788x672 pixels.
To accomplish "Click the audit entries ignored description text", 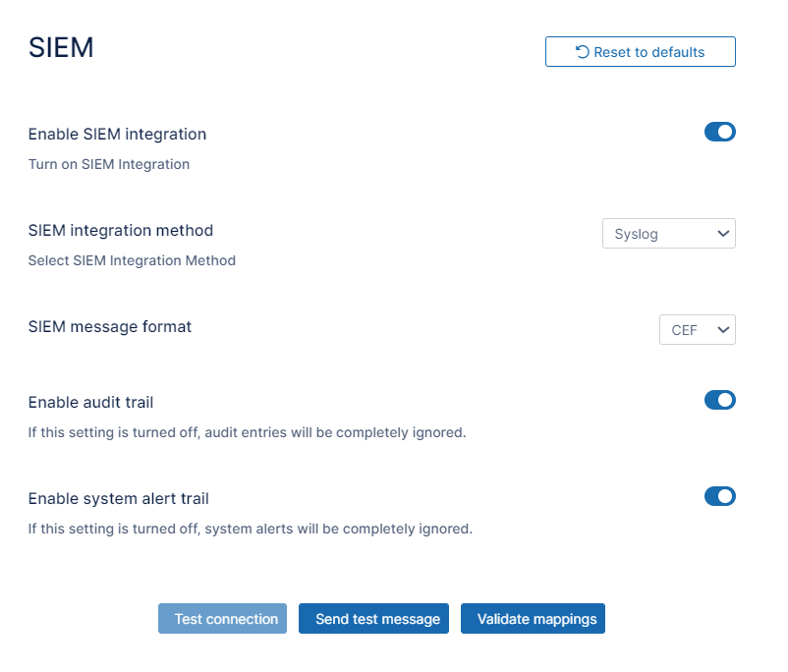I will pyautogui.click(x=246, y=432).
